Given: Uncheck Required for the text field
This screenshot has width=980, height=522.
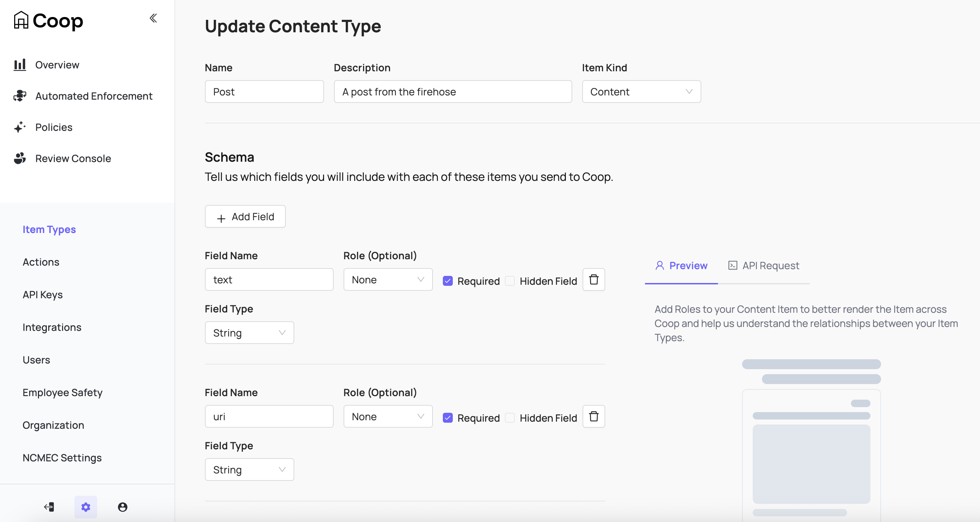Looking at the screenshot, I should tap(447, 281).
